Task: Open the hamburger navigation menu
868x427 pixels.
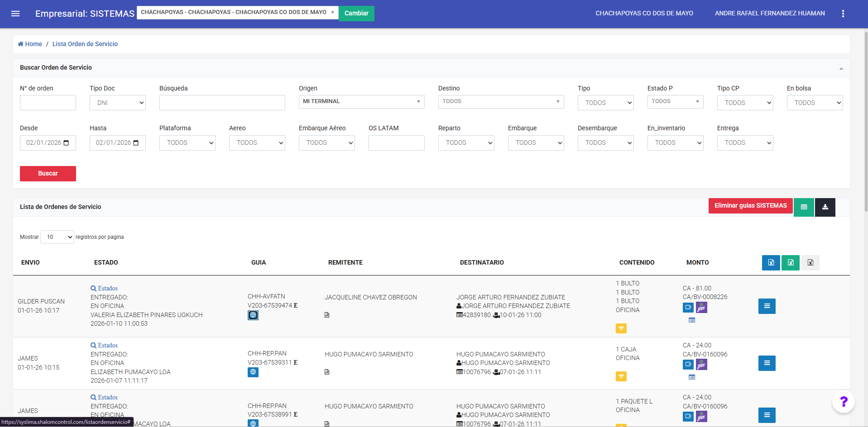Action: (x=15, y=14)
